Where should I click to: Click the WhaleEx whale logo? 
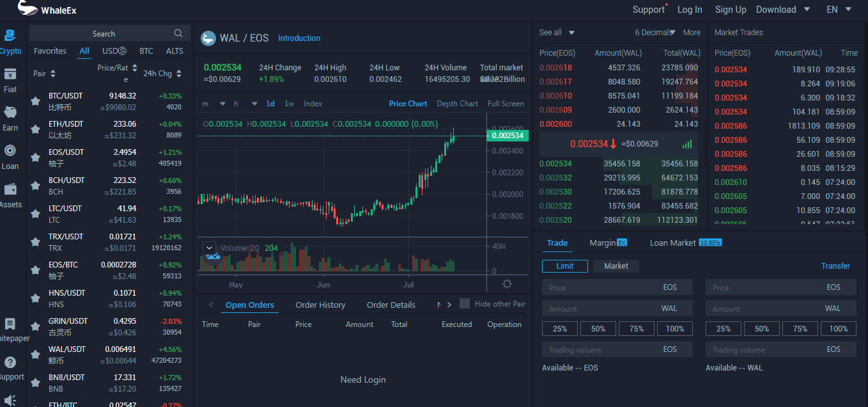tap(27, 8)
